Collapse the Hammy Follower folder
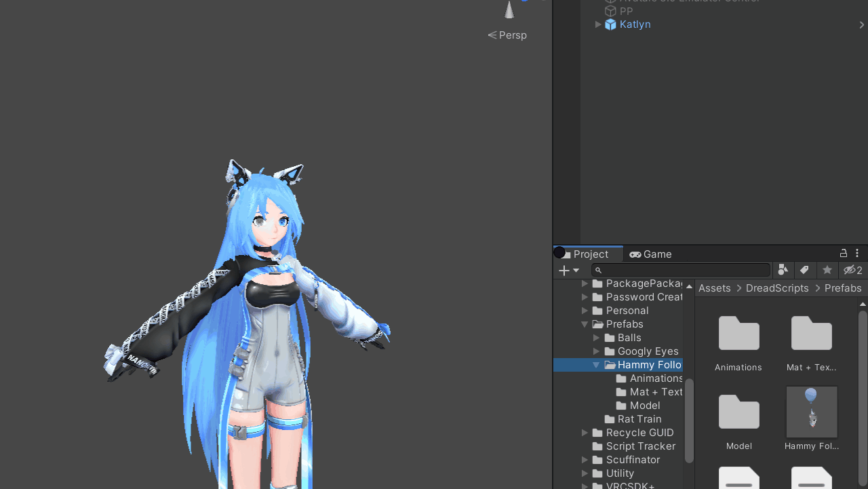 click(597, 365)
